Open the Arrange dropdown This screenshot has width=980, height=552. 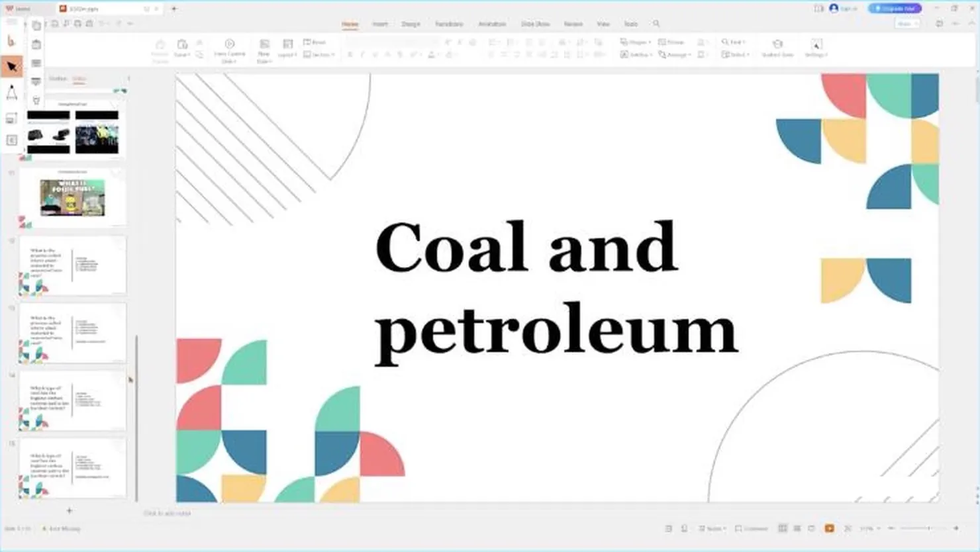pyautogui.click(x=675, y=55)
